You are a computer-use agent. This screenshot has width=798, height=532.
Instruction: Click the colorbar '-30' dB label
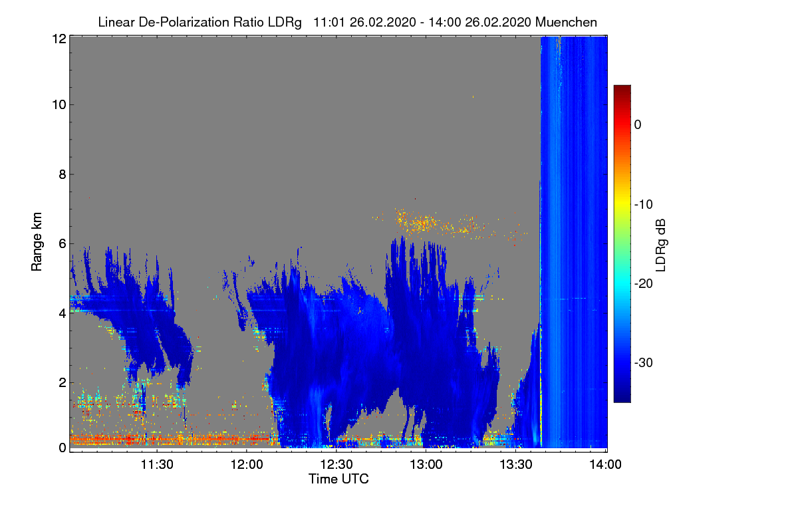[x=644, y=363]
